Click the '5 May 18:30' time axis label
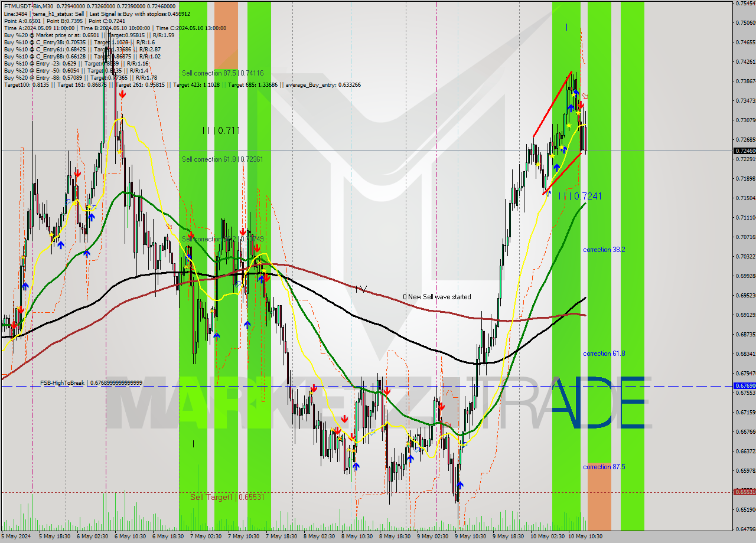The width and height of the screenshot is (756, 543). 56,537
